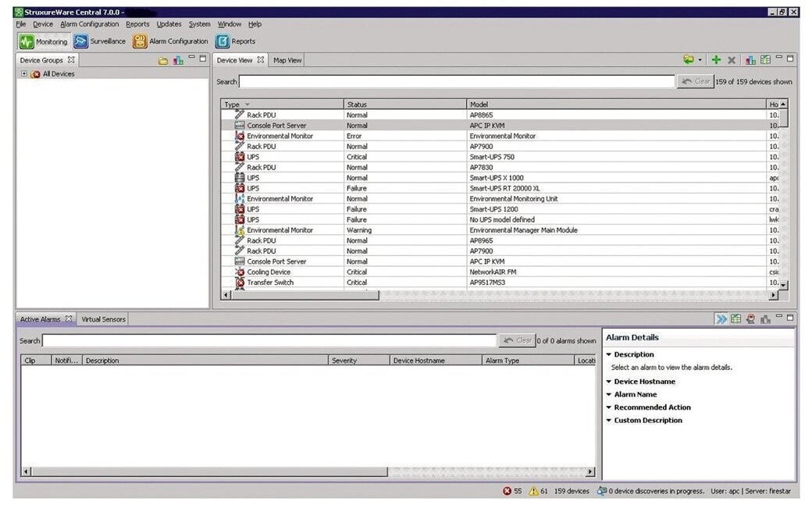Expand the All Devices tree node

pos(24,74)
